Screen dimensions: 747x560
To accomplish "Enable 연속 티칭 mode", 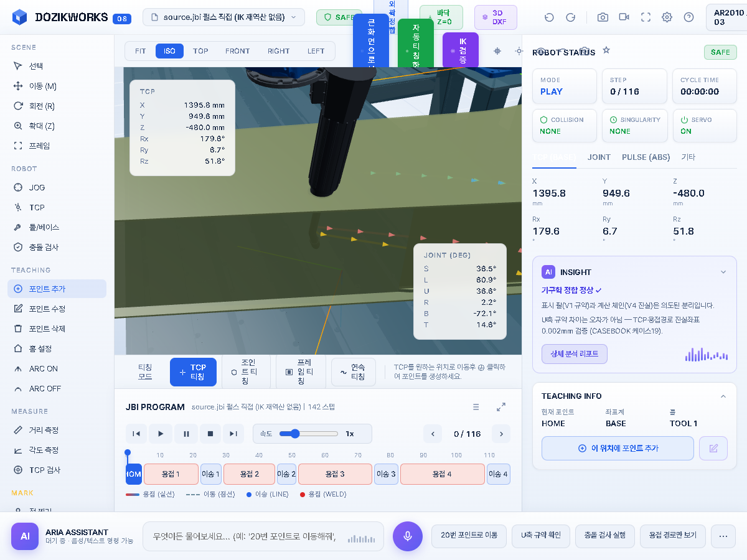I will point(354,372).
